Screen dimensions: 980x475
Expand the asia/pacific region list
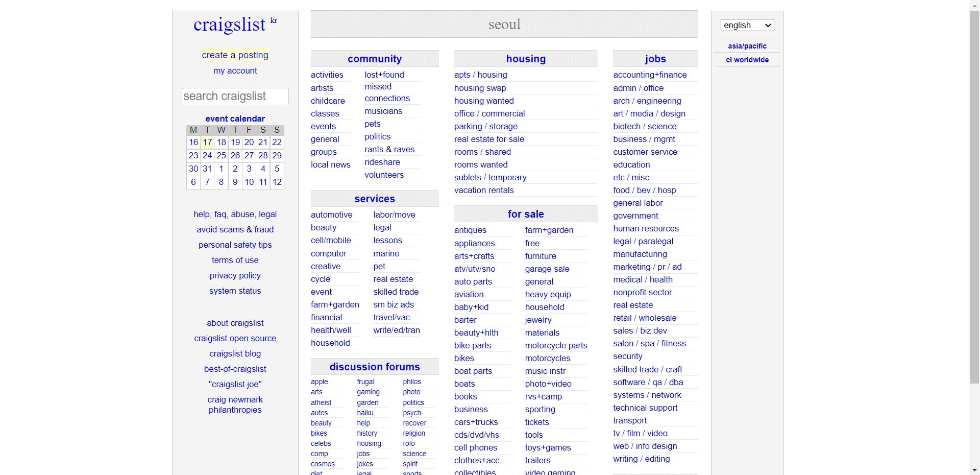click(747, 46)
